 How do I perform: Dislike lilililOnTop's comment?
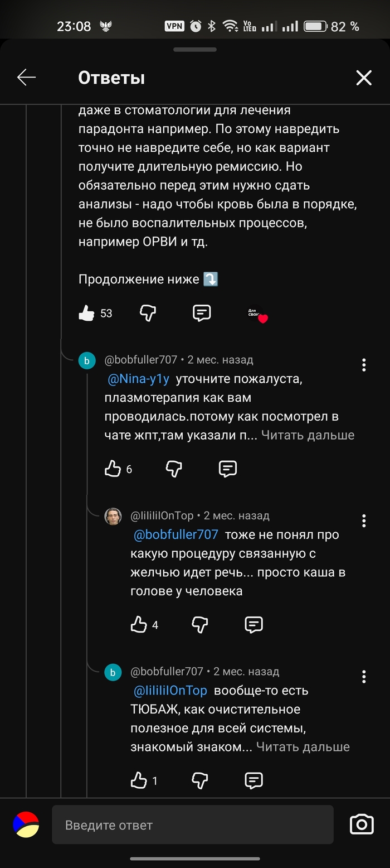[x=200, y=625]
